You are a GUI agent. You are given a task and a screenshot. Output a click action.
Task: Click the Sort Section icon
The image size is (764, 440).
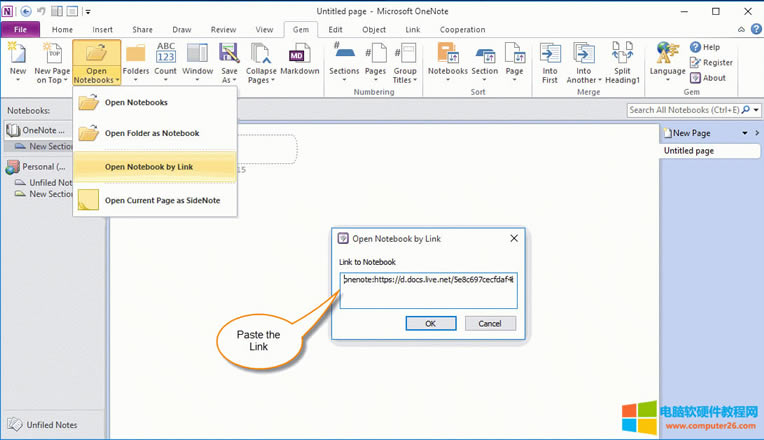pyautogui.click(x=485, y=55)
